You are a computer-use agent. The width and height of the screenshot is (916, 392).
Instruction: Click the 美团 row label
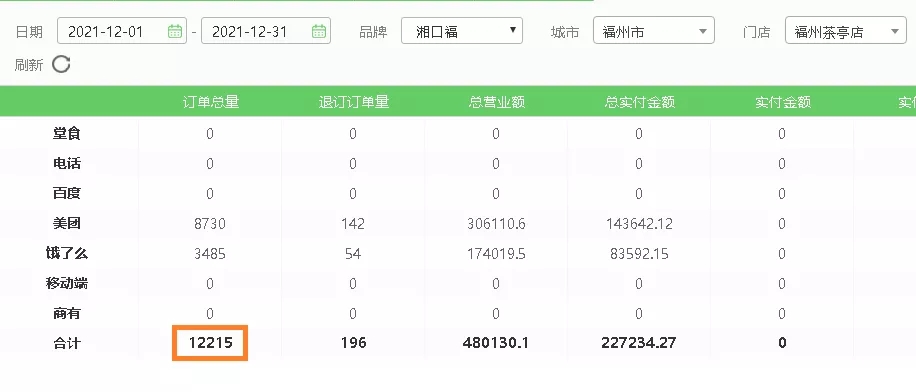click(67, 224)
